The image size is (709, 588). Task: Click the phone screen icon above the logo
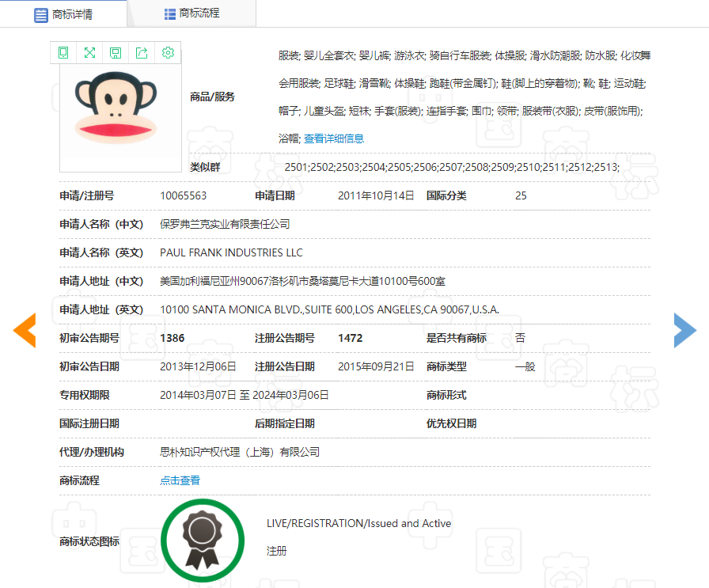pyautogui.click(x=63, y=53)
